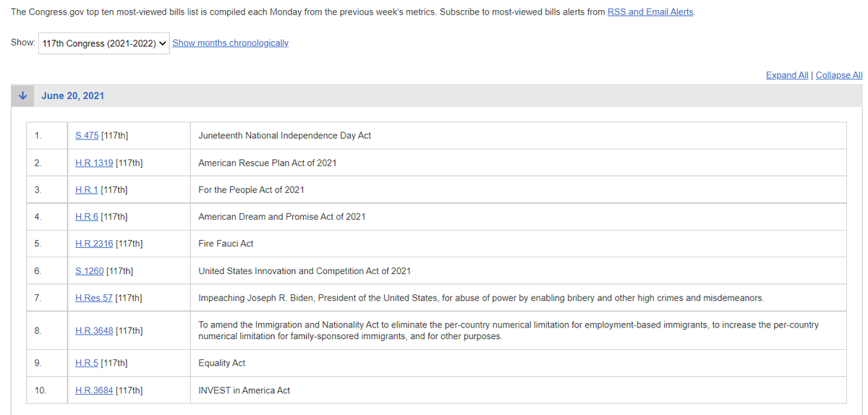Viewport: 868px width, 415px height.
Task: Show months chronologically
Action: (x=230, y=43)
